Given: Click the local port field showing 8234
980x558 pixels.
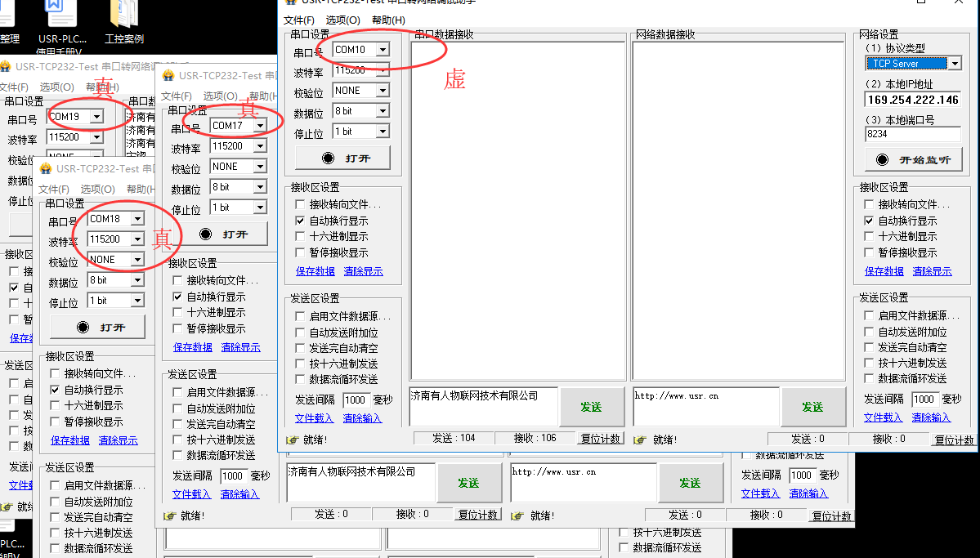Looking at the screenshot, I should coord(911,134).
